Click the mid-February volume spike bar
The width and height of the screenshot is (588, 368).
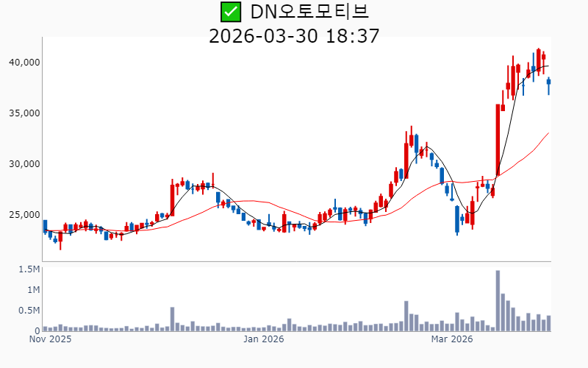point(406,316)
